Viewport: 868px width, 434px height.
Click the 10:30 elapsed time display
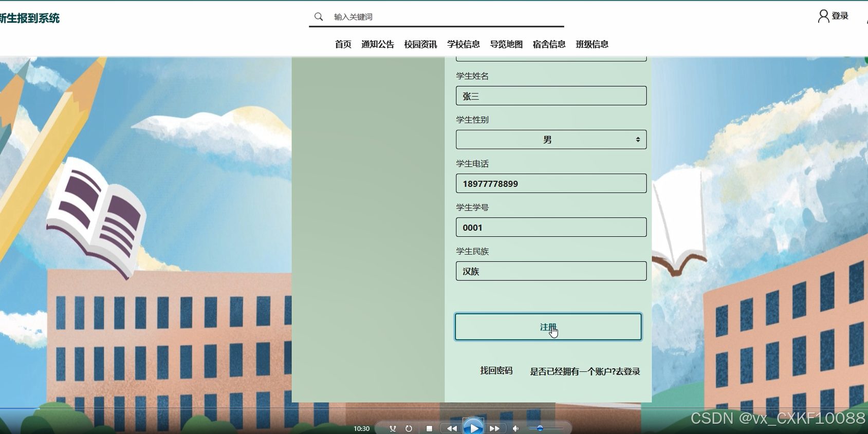click(x=361, y=428)
